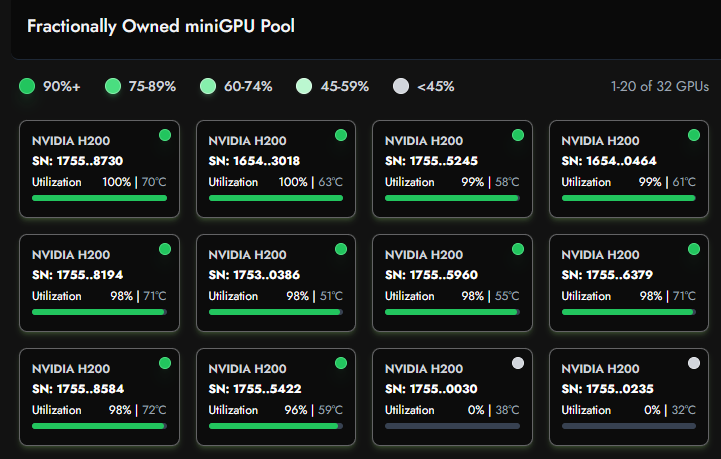Click utilization bar of SN 1654..3018

pyautogui.click(x=276, y=198)
